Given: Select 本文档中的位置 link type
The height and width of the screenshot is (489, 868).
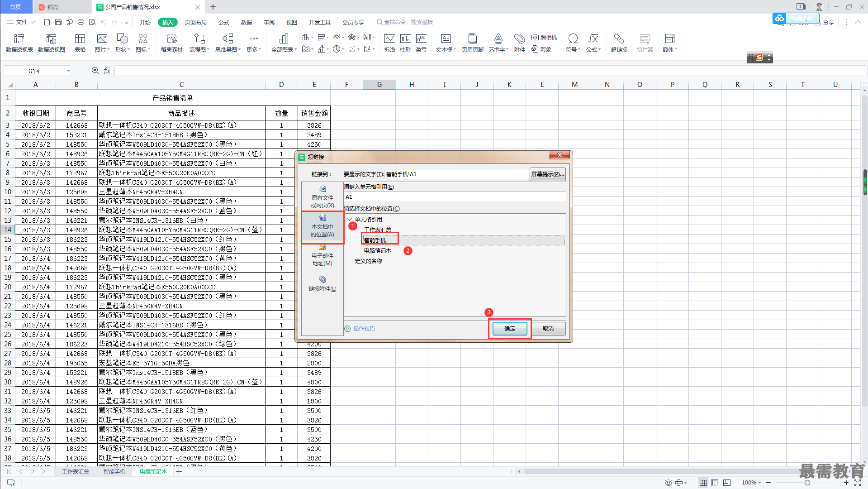Looking at the screenshot, I should (323, 227).
